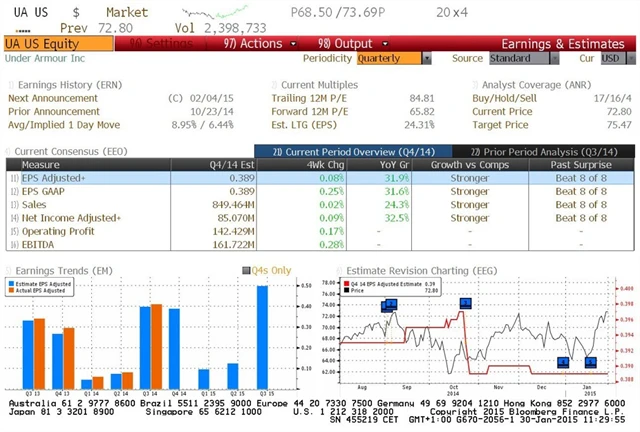Click the earliest August marker icon on chart
This screenshot has width=640, height=432.
[385, 306]
